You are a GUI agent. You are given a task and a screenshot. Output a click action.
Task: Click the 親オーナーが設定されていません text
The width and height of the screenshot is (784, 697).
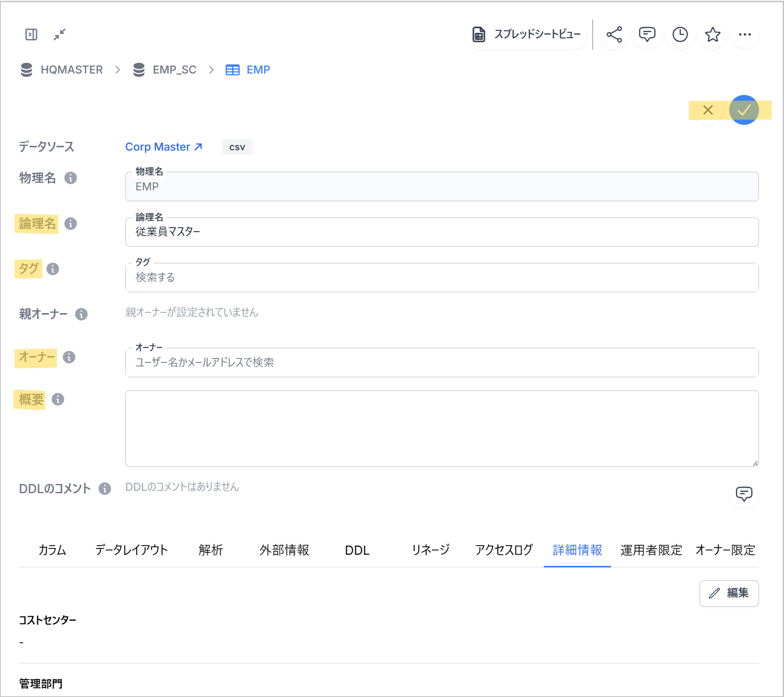click(x=191, y=313)
